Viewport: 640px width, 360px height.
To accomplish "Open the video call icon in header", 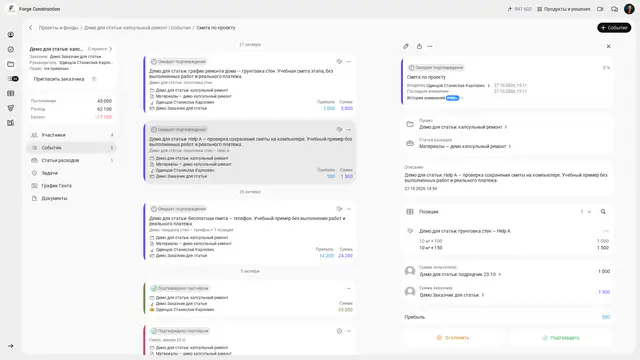I will pyautogui.click(x=600, y=9).
